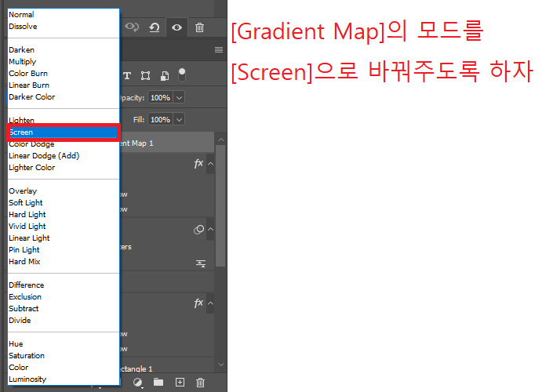Create new adjustment layer half-circle icon

point(138,383)
